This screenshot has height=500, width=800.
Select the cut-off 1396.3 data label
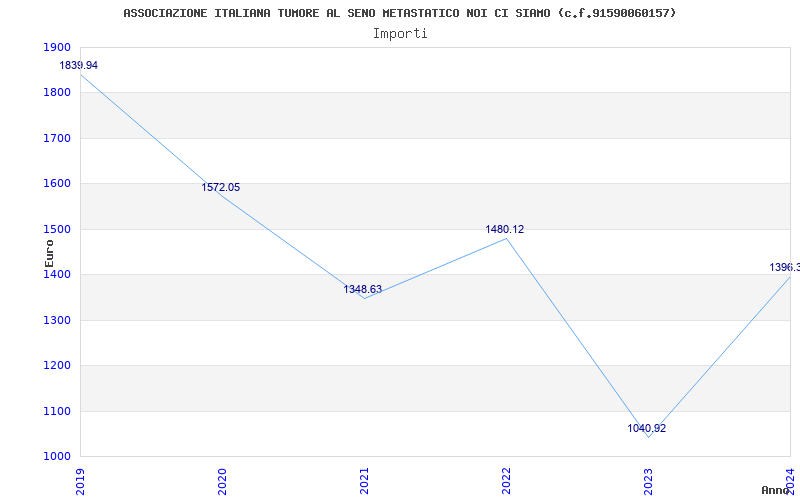point(785,267)
